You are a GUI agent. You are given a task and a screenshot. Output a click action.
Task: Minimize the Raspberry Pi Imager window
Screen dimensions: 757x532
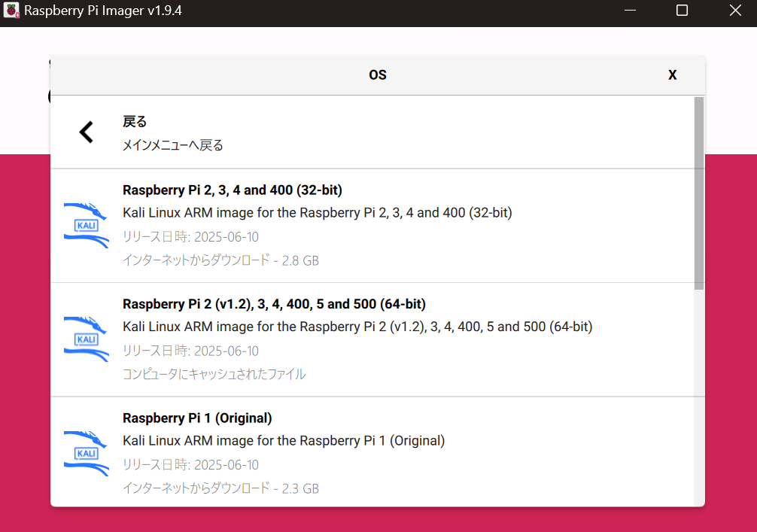[x=630, y=10]
